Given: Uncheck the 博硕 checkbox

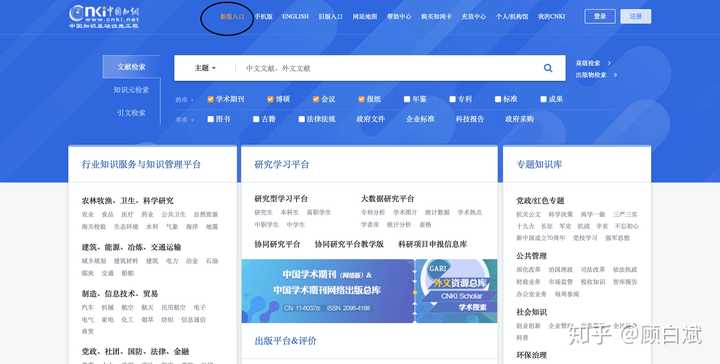Looking at the screenshot, I should 270,99.
